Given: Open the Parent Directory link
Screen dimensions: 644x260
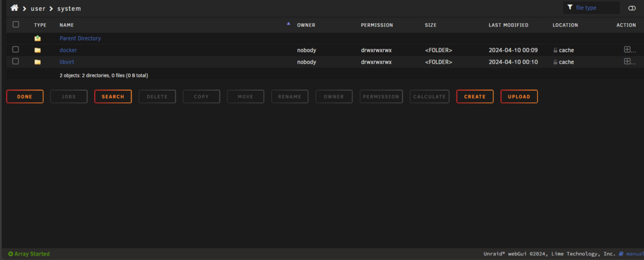Looking at the screenshot, I should [80, 38].
